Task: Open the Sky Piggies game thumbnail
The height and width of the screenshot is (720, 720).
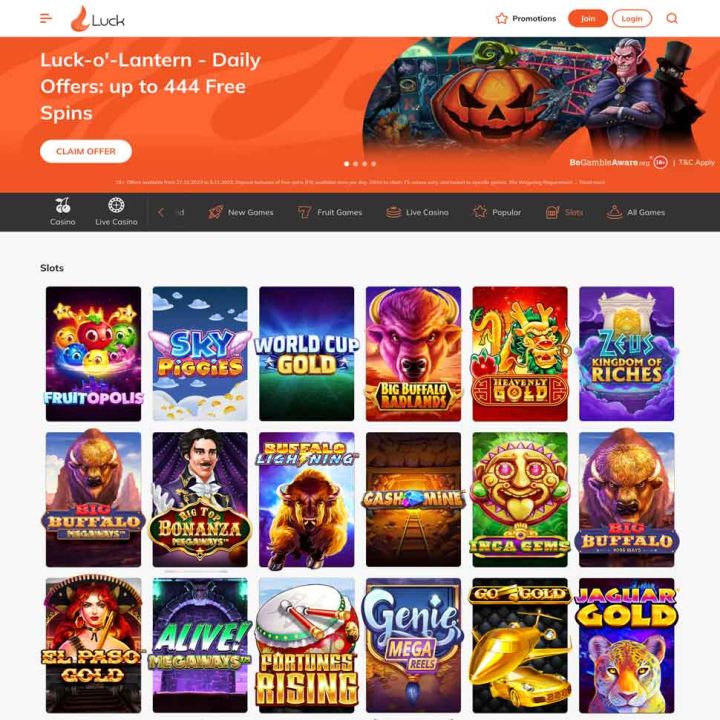Action: 200,354
